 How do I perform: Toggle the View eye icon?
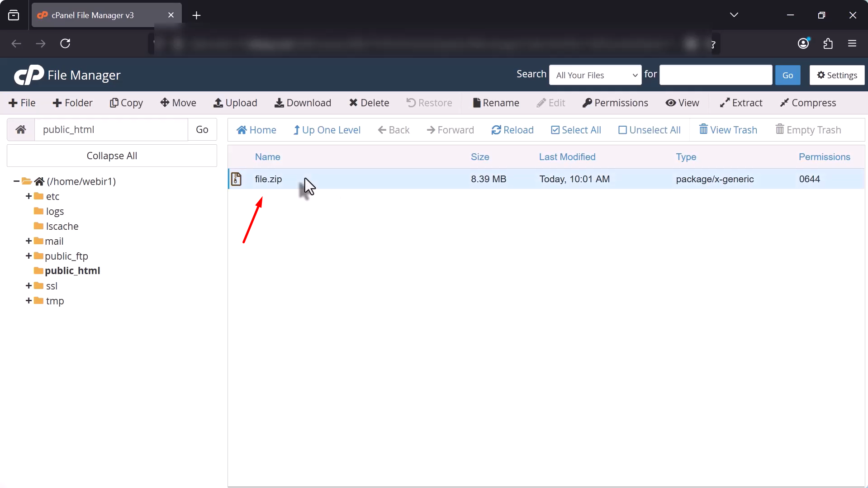pyautogui.click(x=670, y=103)
